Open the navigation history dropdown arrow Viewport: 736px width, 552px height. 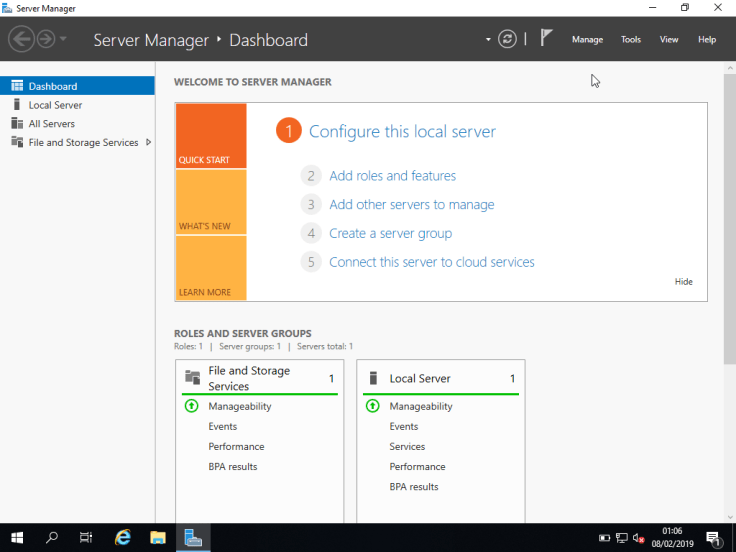tap(64, 39)
